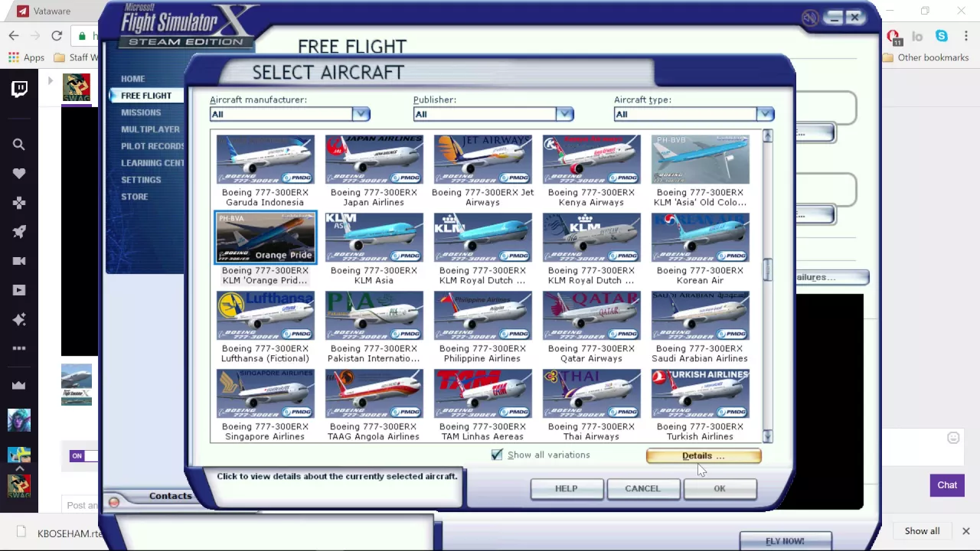Click aircraft list scroll down arrow
Viewport: 980px width, 551px height.
pyautogui.click(x=767, y=436)
